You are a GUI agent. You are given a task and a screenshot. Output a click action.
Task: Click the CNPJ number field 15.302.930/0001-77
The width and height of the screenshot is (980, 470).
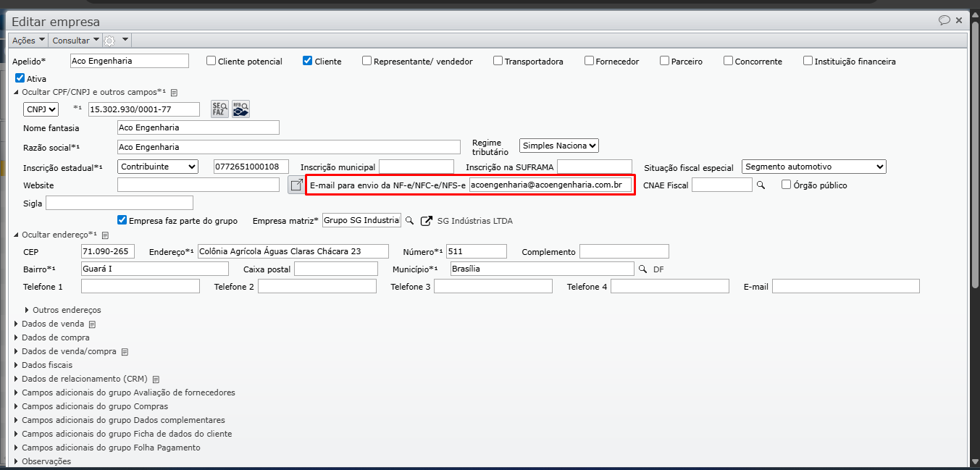click(144, 109)
